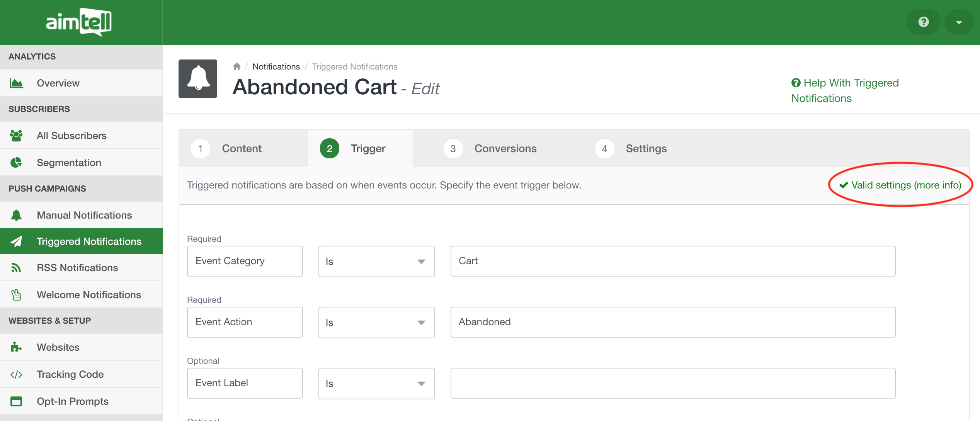Click the All Subscribers people icon
The image size is (980, 421).
16,136
